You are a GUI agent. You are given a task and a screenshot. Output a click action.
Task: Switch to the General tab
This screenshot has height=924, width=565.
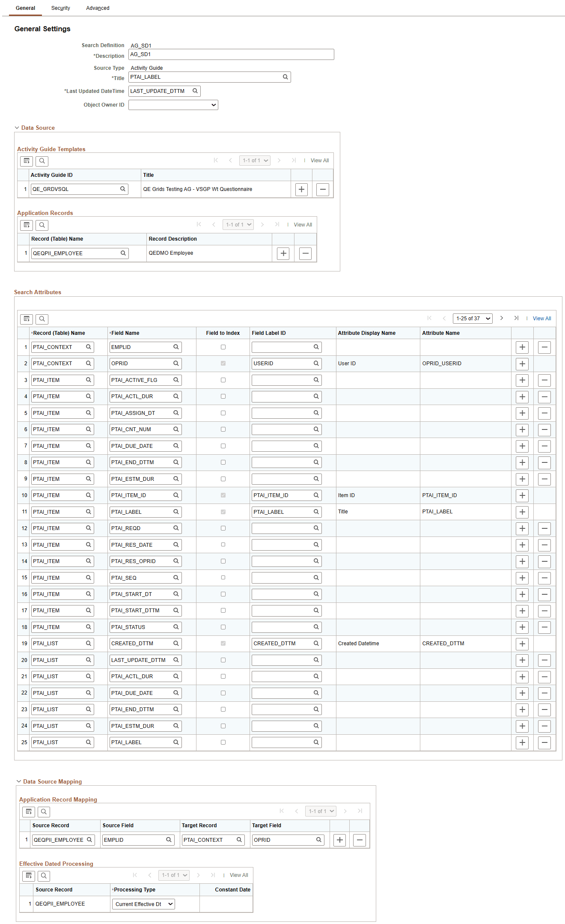pos(25,8)
